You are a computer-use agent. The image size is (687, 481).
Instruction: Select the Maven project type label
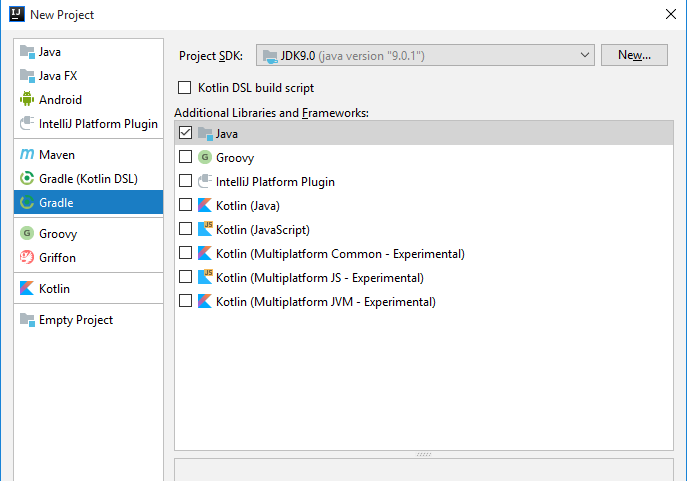(57, 155)
